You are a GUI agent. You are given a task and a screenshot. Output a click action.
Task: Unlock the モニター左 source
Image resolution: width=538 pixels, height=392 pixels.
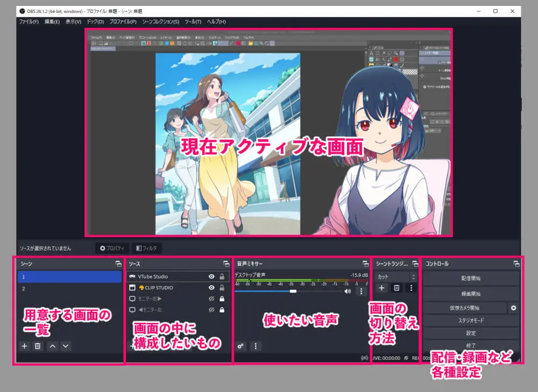coord(222,310)
